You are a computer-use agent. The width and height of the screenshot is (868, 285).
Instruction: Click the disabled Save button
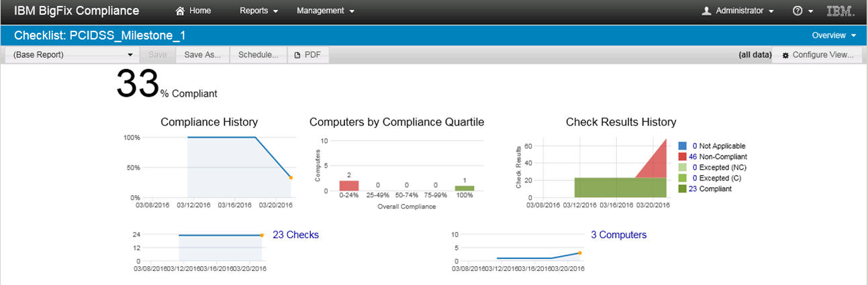[158, 55]
